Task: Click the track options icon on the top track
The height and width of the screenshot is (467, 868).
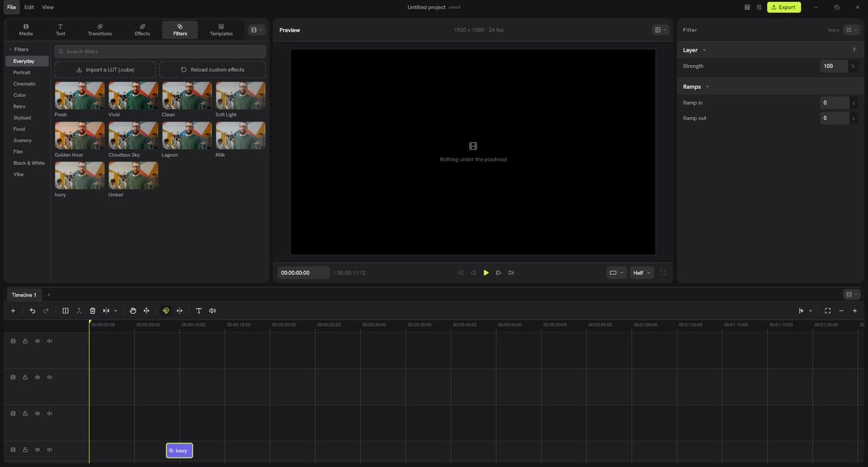Action: pos(13,341)
